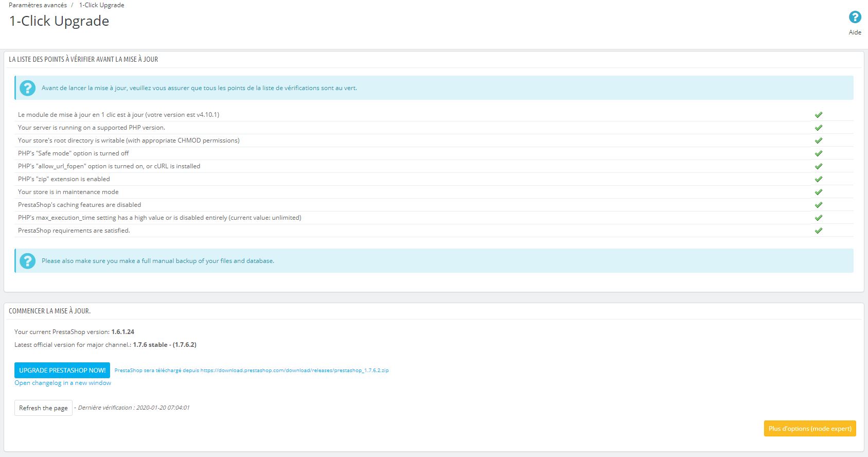
Task: Click green check for caching features disabled
Action: [x=819, y=205]
